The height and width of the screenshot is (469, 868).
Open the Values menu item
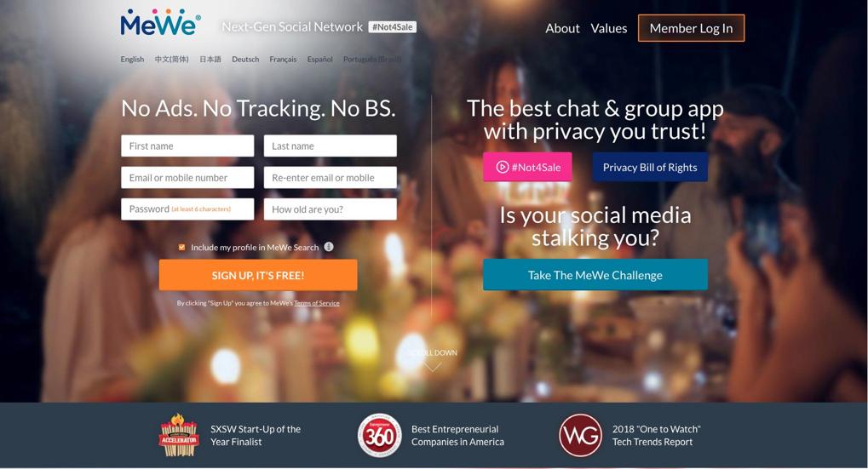pos(609,28)
